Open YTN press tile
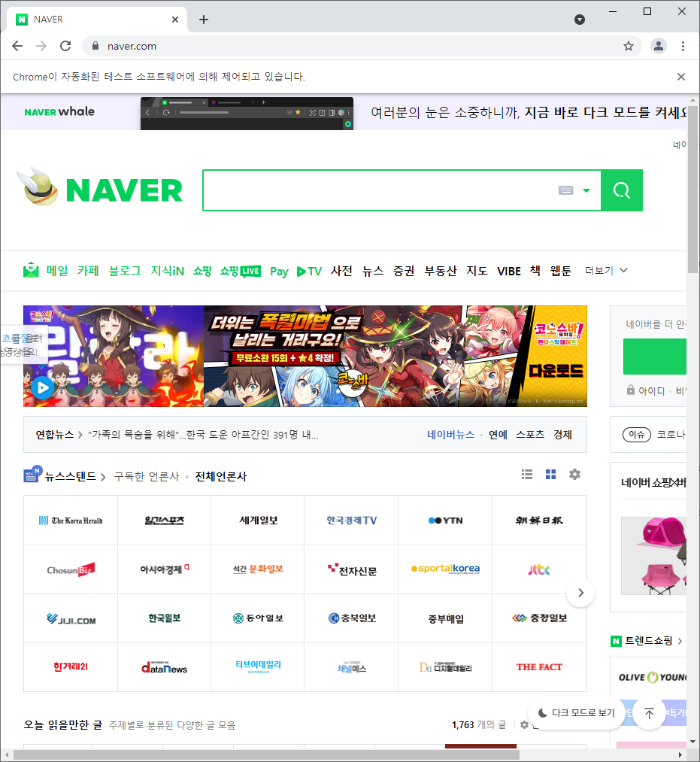 [445, 521]
